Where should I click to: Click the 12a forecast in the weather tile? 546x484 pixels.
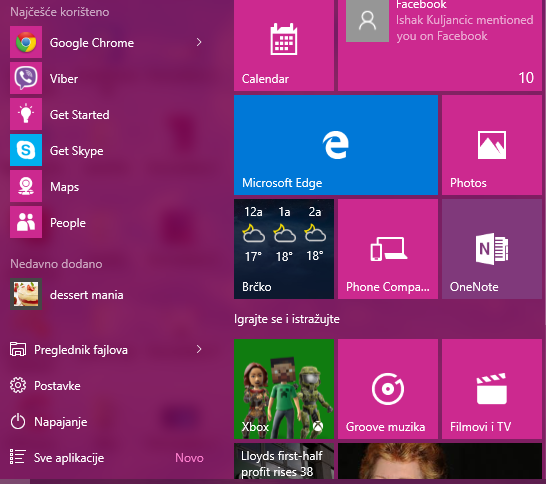(253, 234)
